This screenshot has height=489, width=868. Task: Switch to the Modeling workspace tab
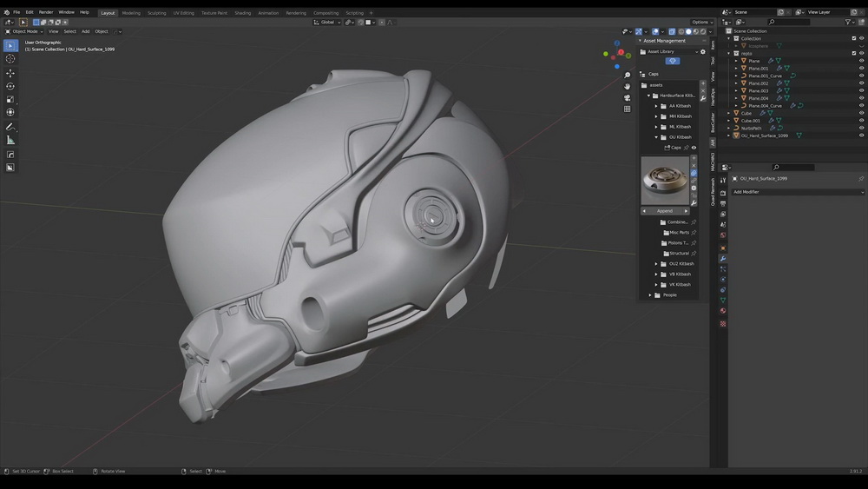(131, 13)
